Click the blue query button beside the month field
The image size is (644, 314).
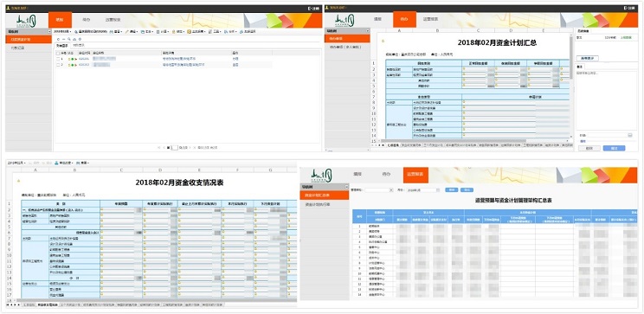click(x=452, y=190)
